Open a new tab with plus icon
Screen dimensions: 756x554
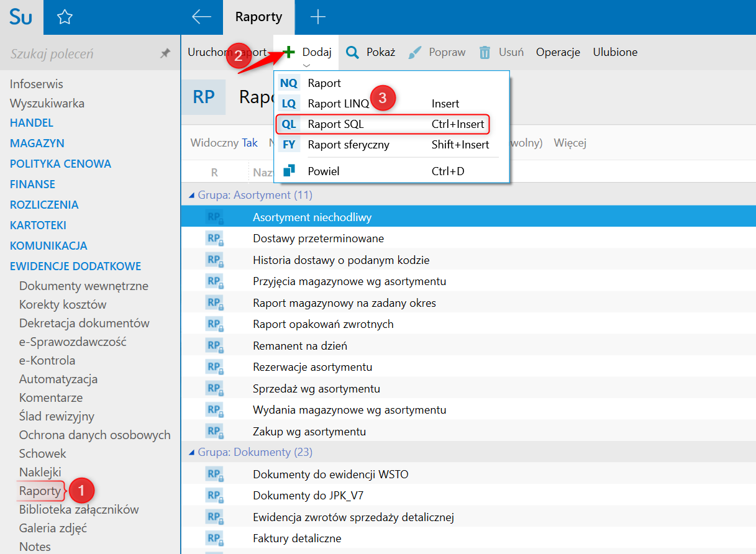pos(317,17)
